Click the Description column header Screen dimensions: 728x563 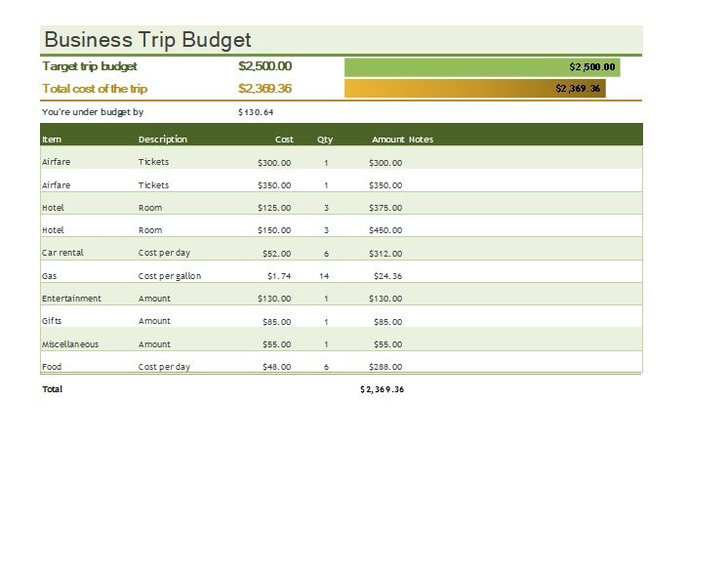point(163,140)
